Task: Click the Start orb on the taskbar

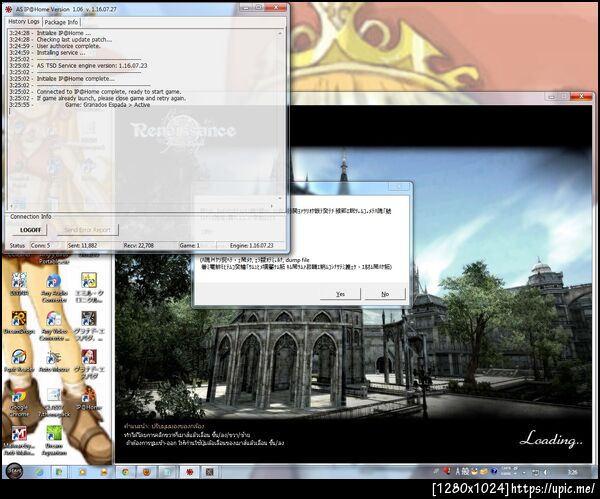Action: pos(14,471)
